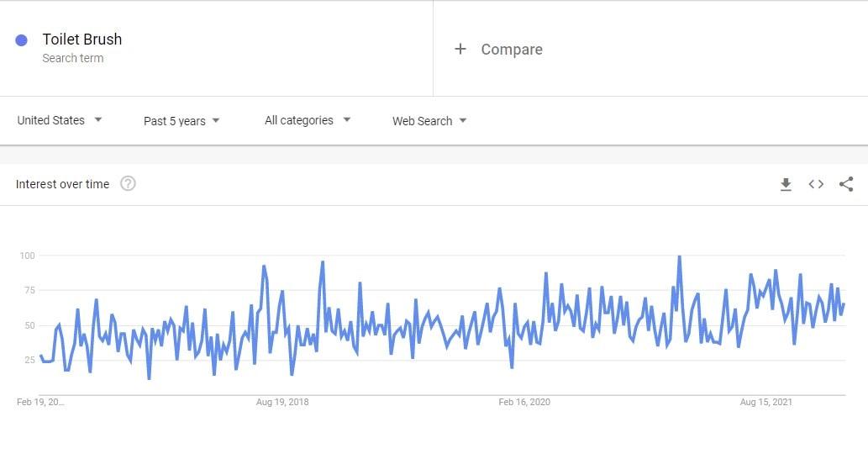Click the Aug 19, 2018 axis label
Viewport: 868px width, 459px height.
click(x=282, y=402)
